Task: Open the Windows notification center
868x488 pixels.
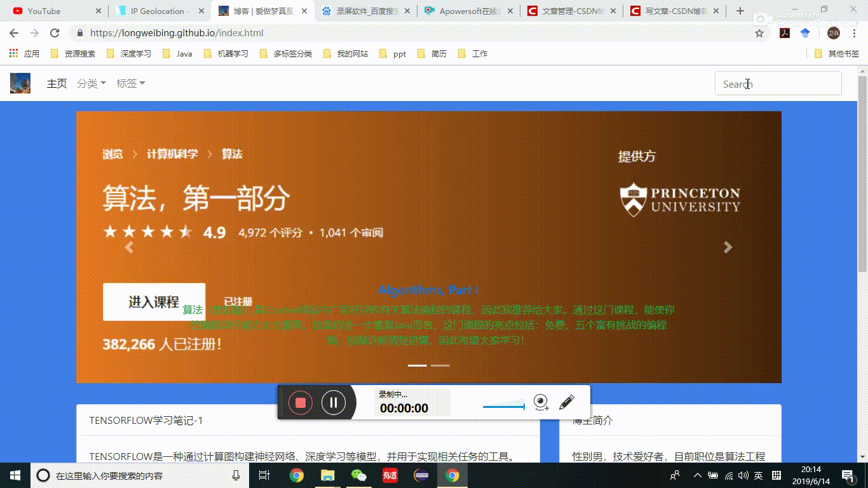Action: (x=848, y=475)
